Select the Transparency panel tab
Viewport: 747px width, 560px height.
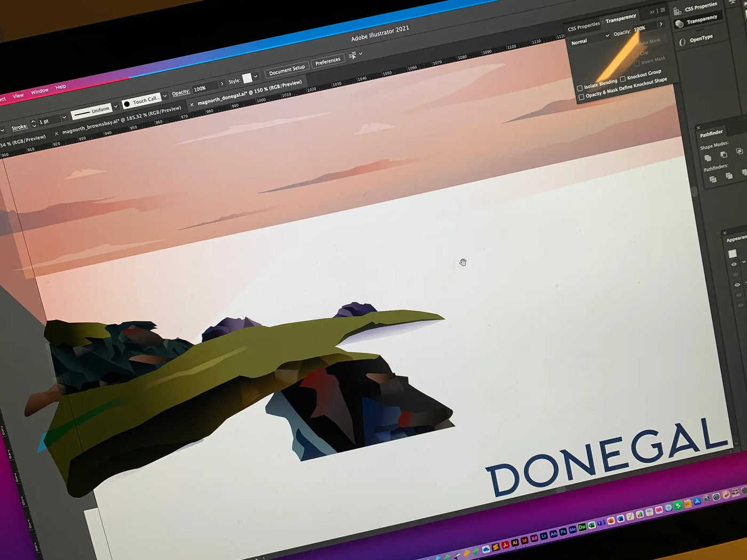621,19
